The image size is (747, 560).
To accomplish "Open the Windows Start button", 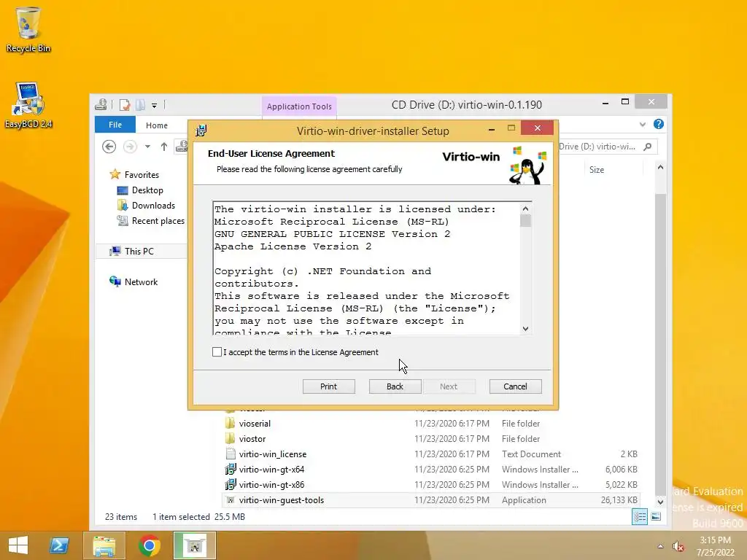I will (18, 545).
